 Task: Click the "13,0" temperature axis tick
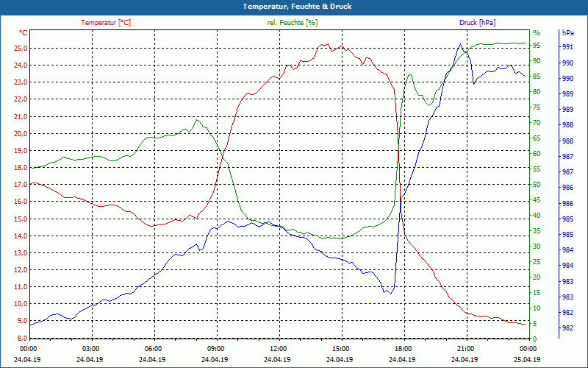pos(21,252)
